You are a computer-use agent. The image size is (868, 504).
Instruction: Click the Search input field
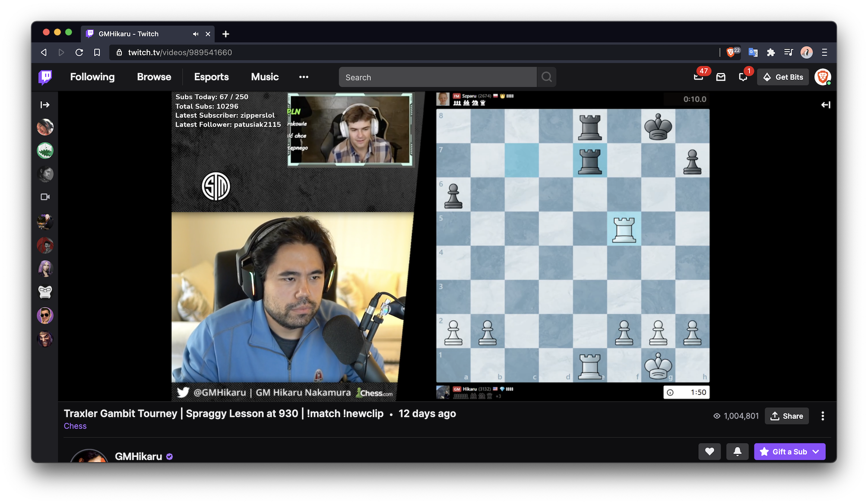click(x=438, y=77)
